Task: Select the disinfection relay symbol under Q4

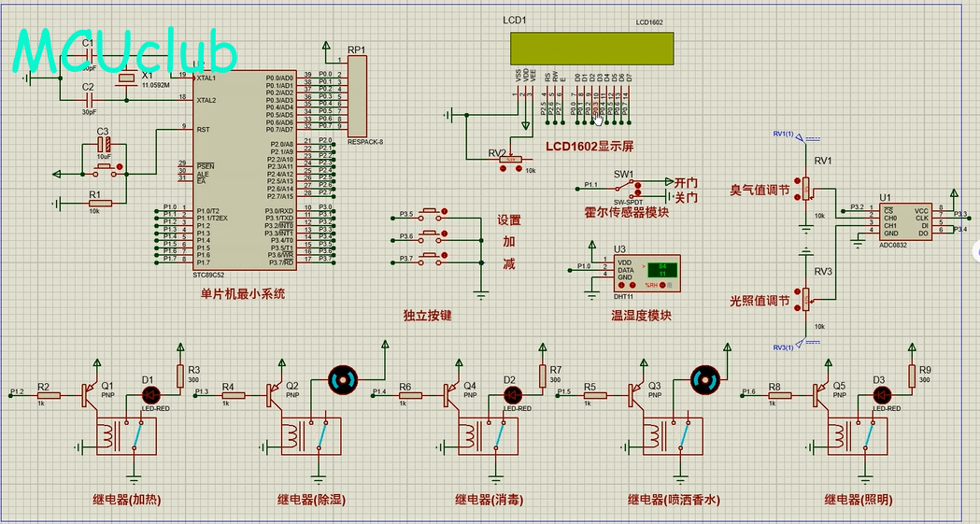Action: (x=489, y=436)
